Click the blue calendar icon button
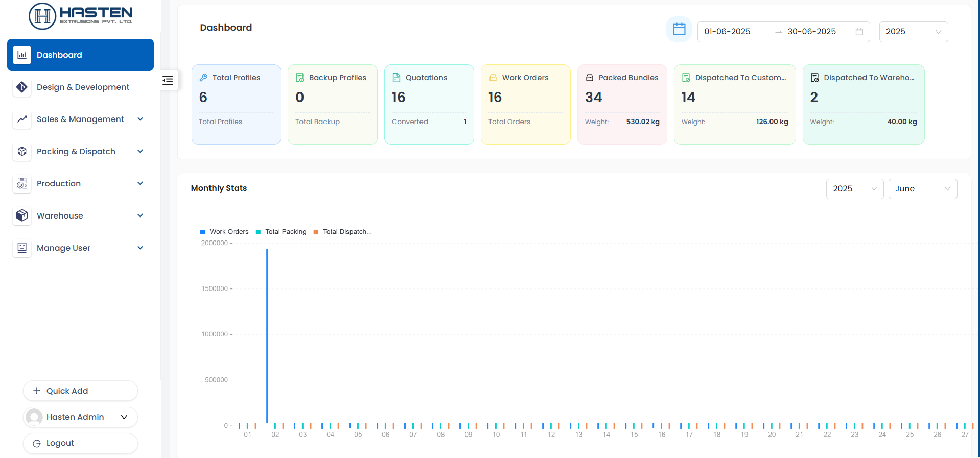The width and height of the screenshot is (980, 458). click(679, 30)
